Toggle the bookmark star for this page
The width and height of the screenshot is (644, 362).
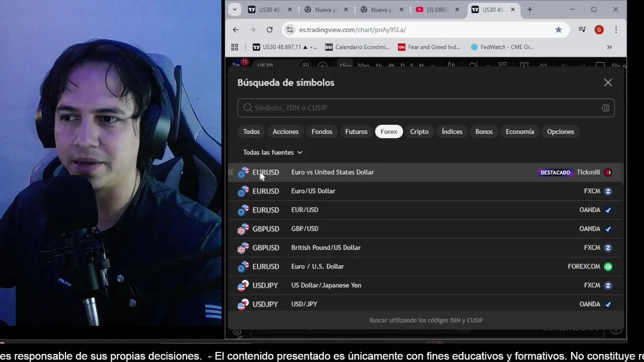pyautogui.click(x=558, y=30)
